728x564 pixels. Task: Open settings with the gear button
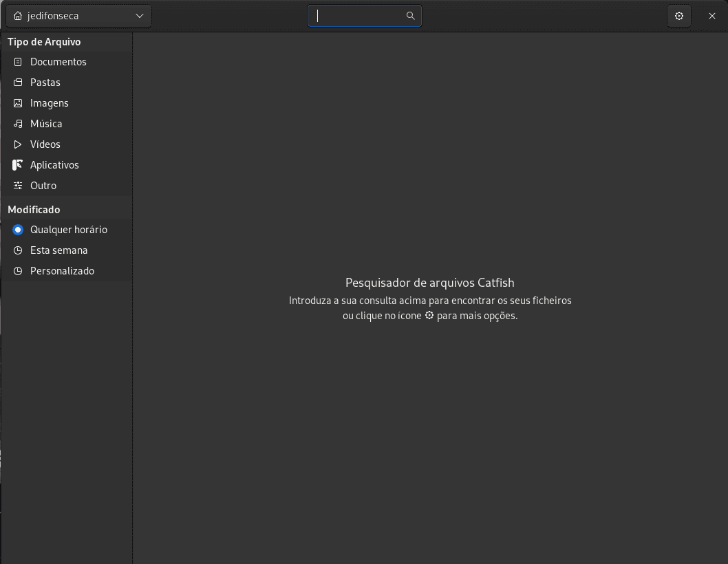(x=678, y=16)
